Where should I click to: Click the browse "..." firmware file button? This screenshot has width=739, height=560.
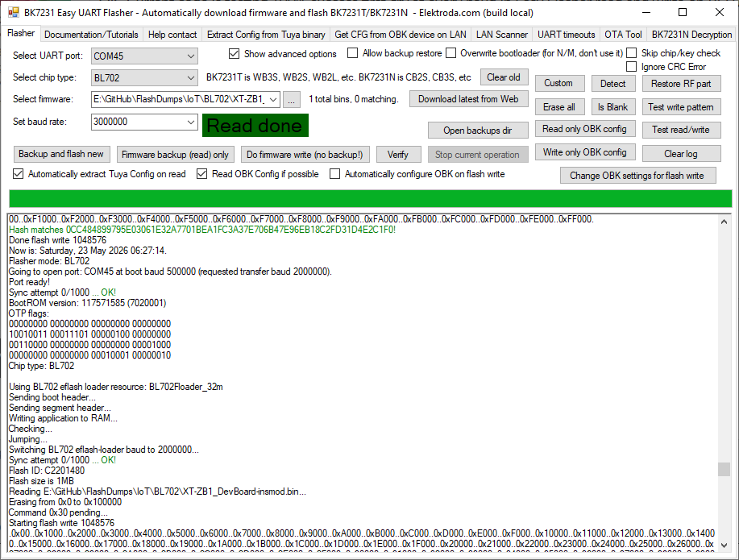click(292, 99)
